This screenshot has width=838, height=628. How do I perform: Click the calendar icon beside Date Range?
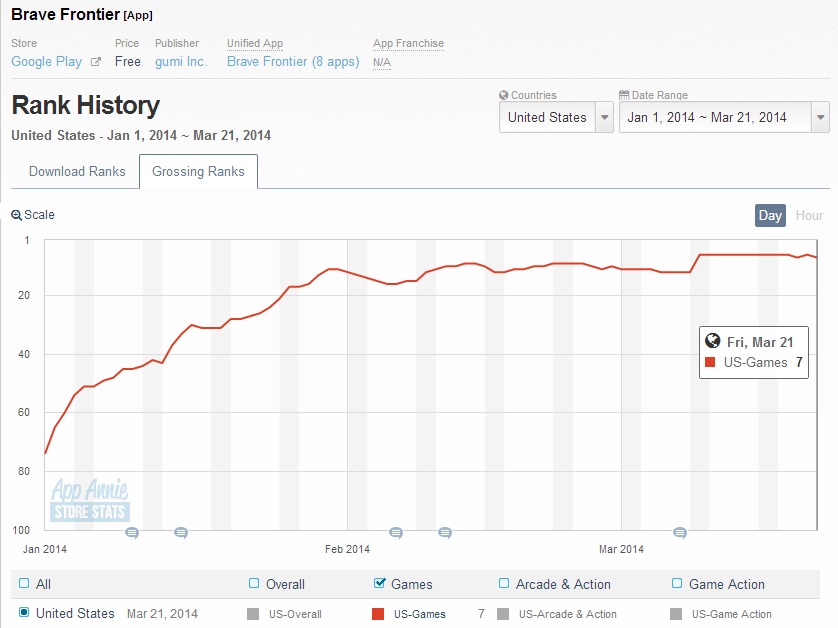(x=624, y=95)
